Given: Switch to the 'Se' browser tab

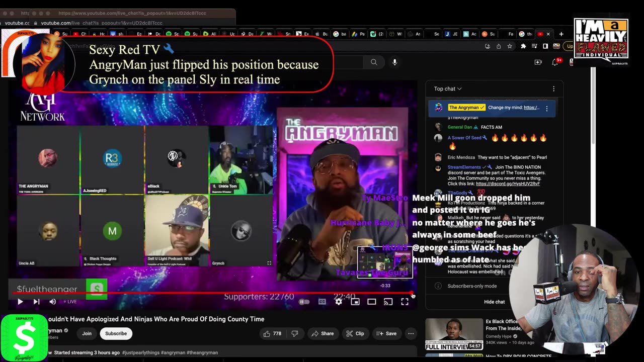Looking at the screenshot, I should [x=433, y=34].
